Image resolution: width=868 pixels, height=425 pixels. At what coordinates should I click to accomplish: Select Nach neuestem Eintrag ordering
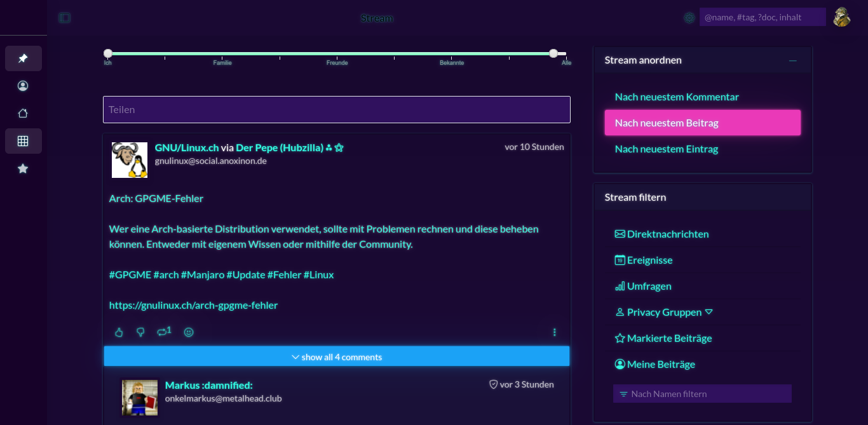coord(666,149)
